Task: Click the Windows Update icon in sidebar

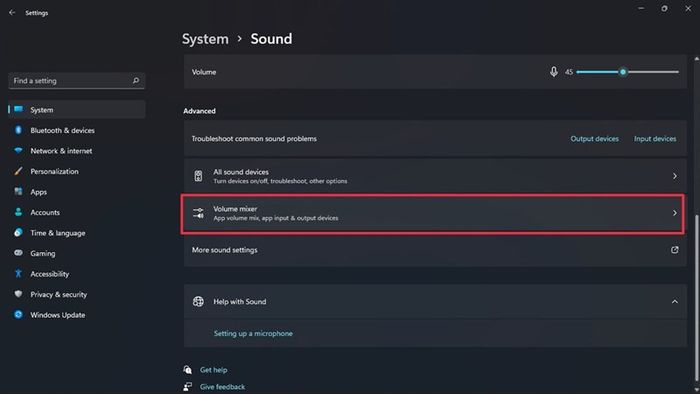Action: click(18, 315)
